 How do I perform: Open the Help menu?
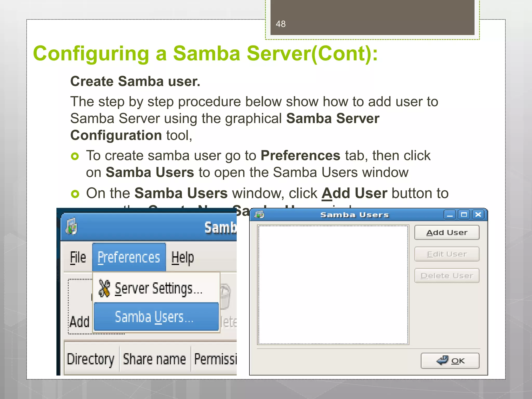click(183, 258)
